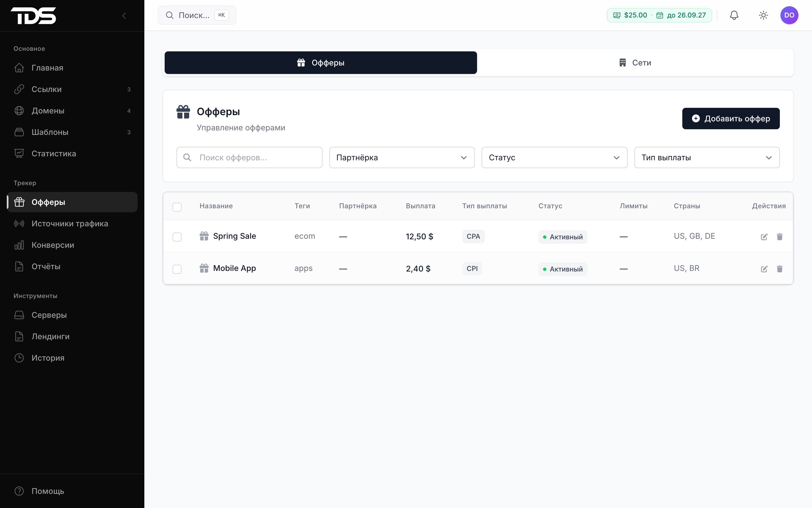Delete the Mobile App offer
The width and height of the screenshot is (812, 508).
780,269
